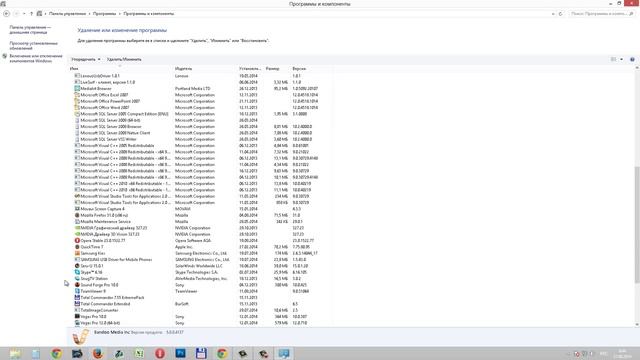Screen dimensions: 640x360
Task: Click the QuickTime 7 icon in list
Action: pyautogui.click(x=77, y=247)
